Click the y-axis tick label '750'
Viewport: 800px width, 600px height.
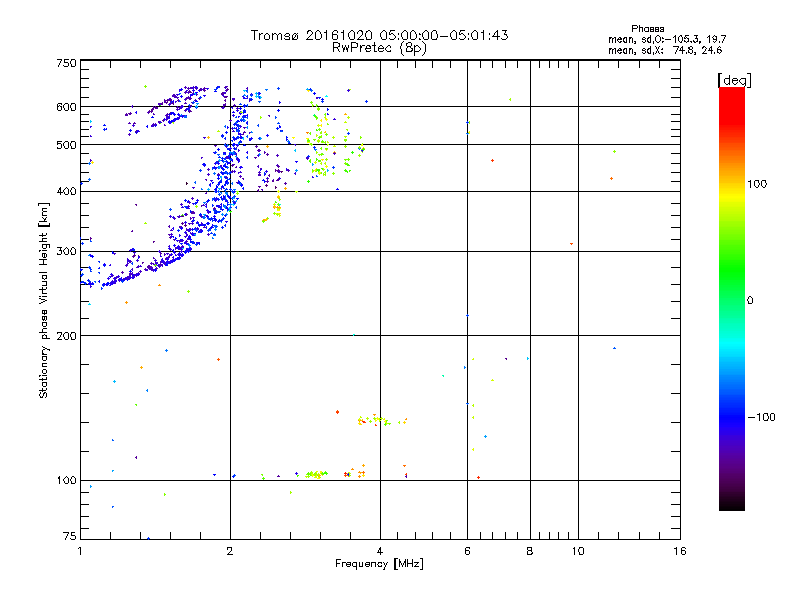point(66,63)
